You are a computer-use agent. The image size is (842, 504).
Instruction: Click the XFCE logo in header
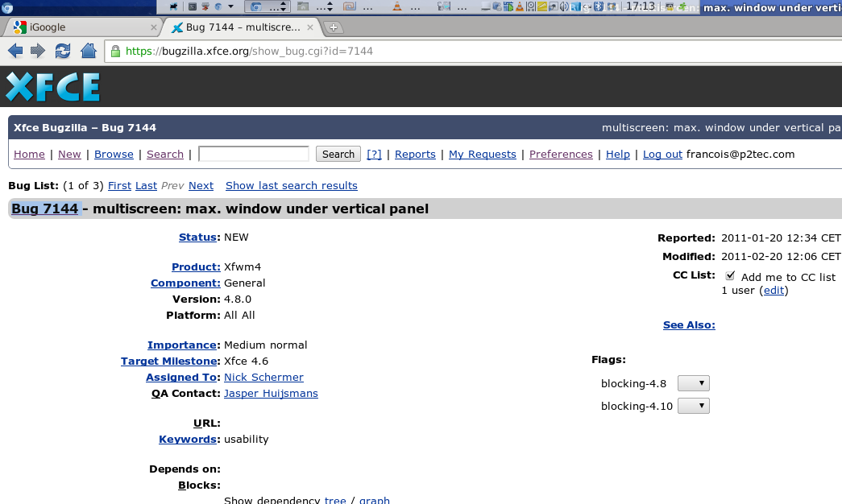pos(53,87)
